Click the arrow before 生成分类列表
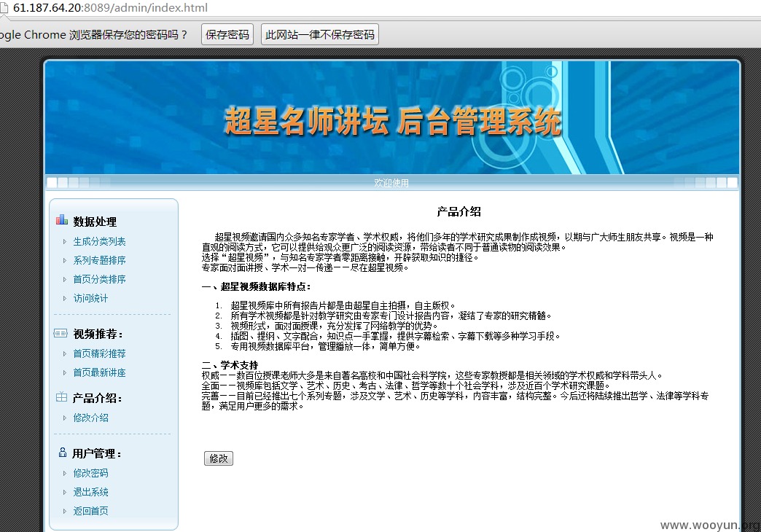 coord(65,241)
